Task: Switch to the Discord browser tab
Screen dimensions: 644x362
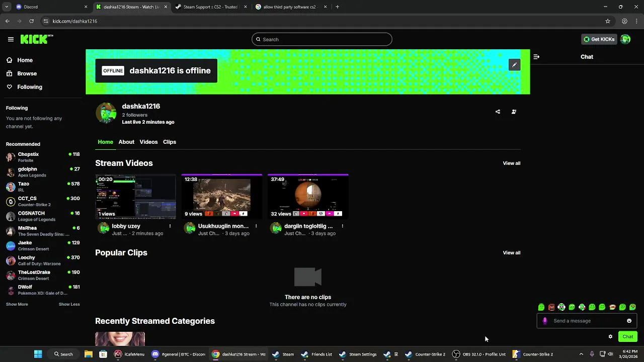Action: click(51, 7)
